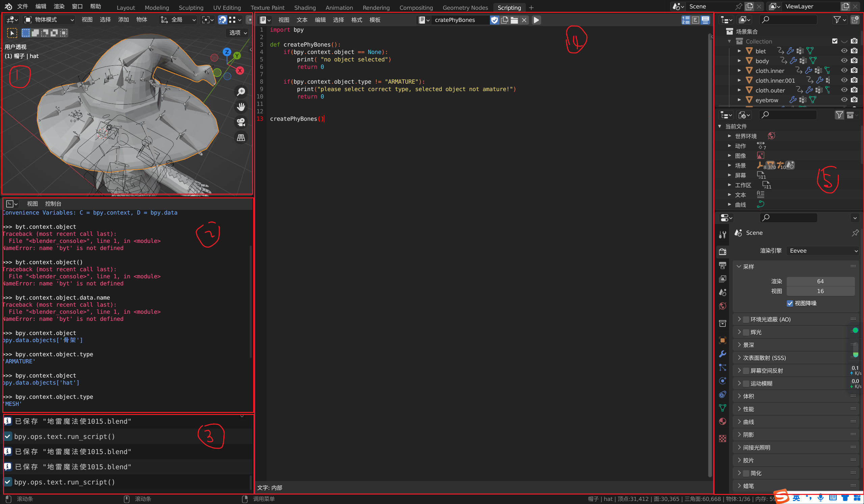The height and width of the screenshot is (504, 864).
Task: Expand the 世界环境 entry in file browser
Action: (729, 136)
